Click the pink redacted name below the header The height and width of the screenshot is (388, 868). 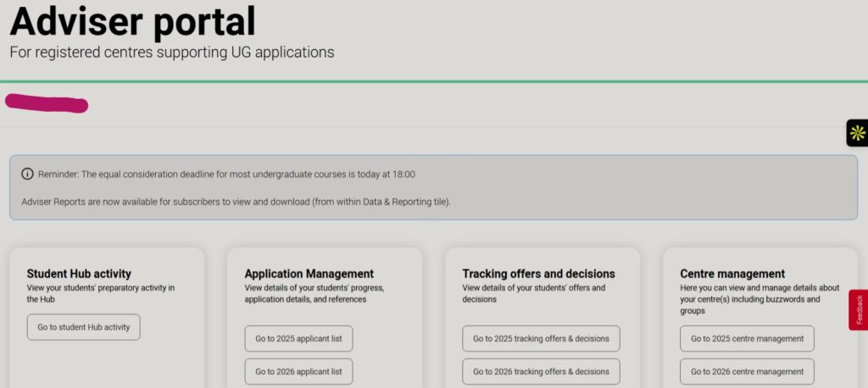[x=47, y=104]
